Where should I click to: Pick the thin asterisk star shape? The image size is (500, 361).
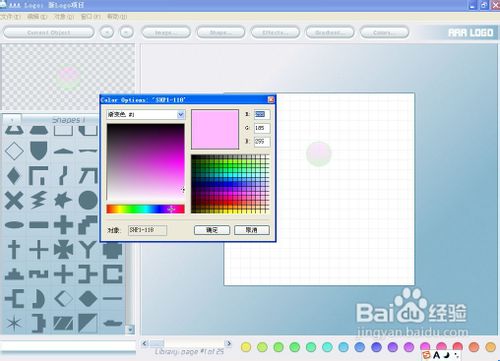[14, 323]
